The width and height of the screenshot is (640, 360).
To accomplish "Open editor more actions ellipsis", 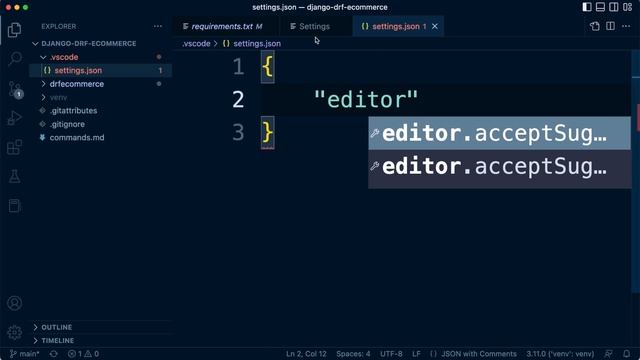I will [x=626, y=26].
